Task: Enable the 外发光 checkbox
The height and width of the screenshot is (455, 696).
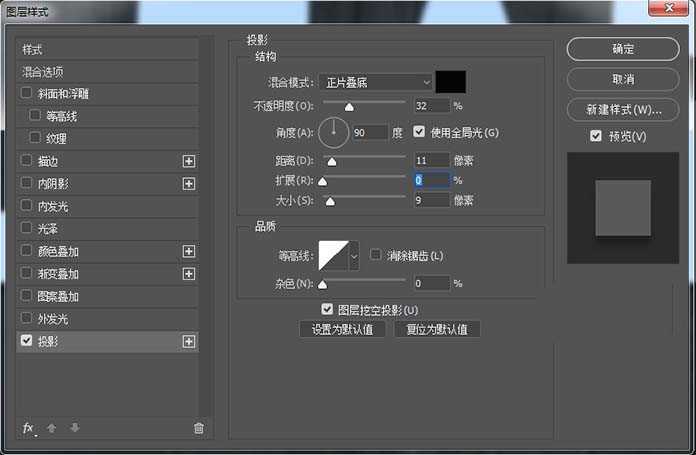Action: point(26,318)
